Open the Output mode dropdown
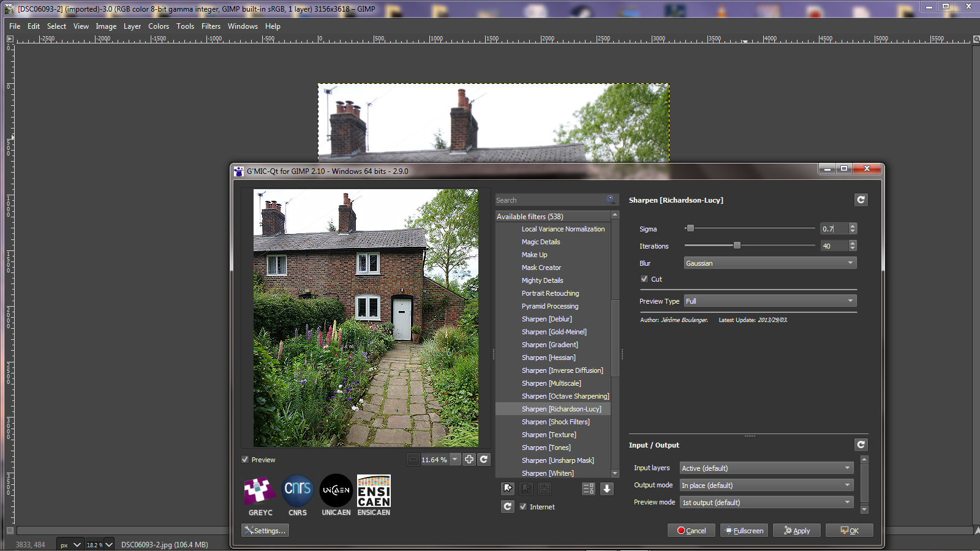980x551 pixels. pyautogui.click(x=766, y=485)
